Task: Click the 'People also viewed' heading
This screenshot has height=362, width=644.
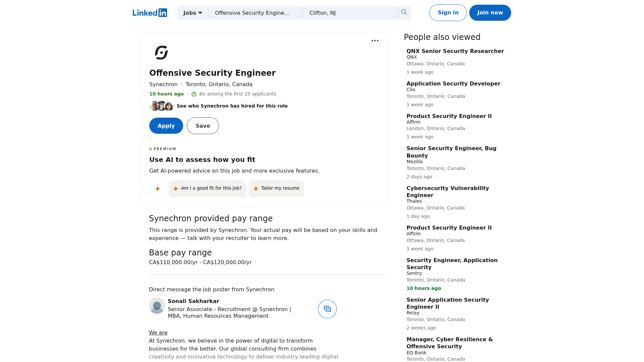Action: click(442, 37)
